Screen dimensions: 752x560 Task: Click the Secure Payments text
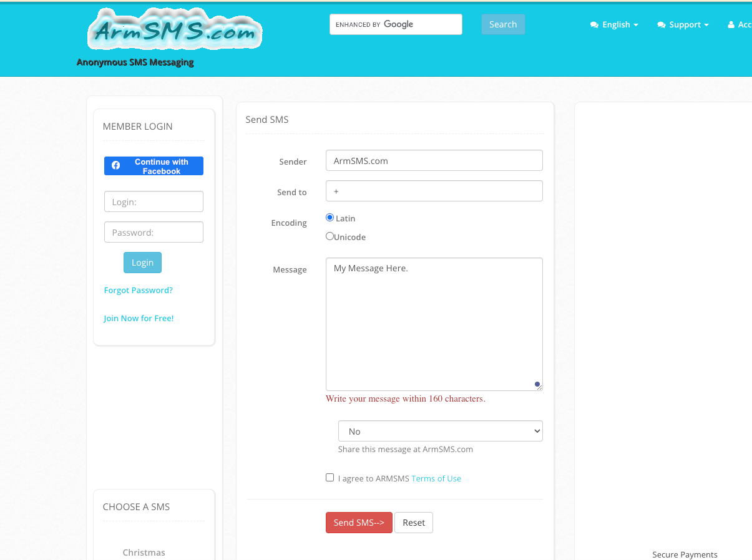pos(685,554)
